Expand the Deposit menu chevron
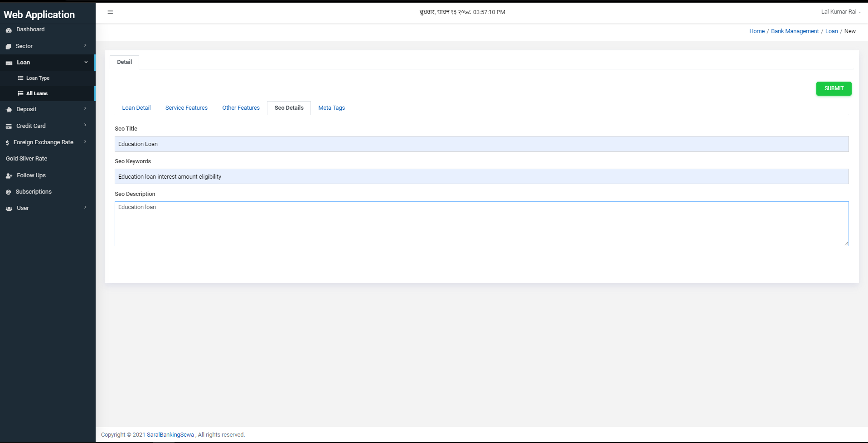Image resolution: width=868 pixels, height=443 pixels. coord(85,108)
